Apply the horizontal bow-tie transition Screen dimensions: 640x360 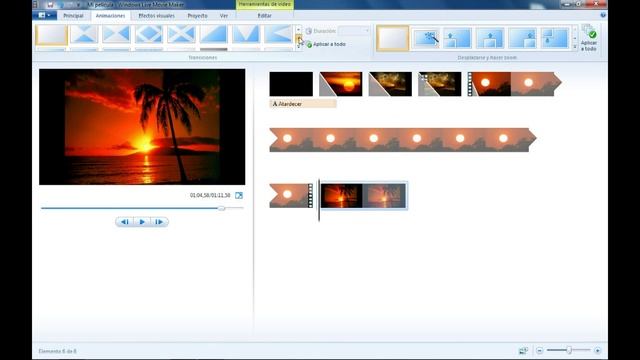coord(116,34)
